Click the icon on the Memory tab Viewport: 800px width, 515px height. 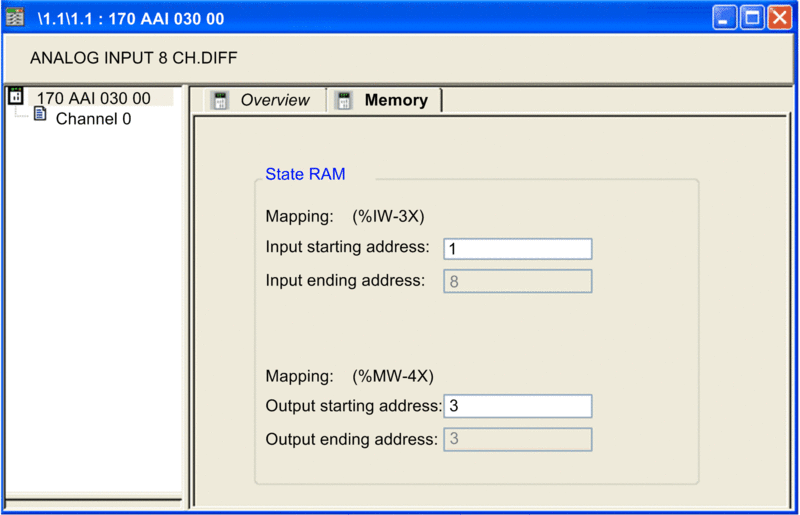click(344, 100)
